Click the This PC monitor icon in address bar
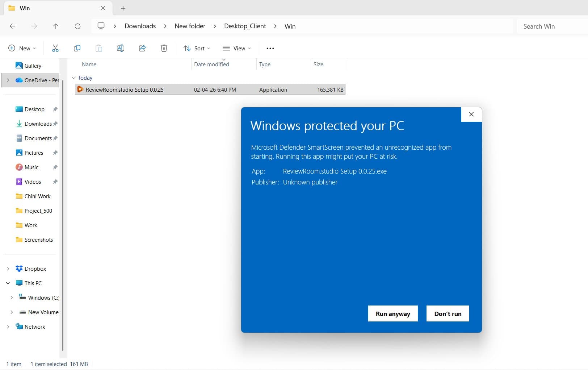 pyautogui.click(x=101, y=26)
